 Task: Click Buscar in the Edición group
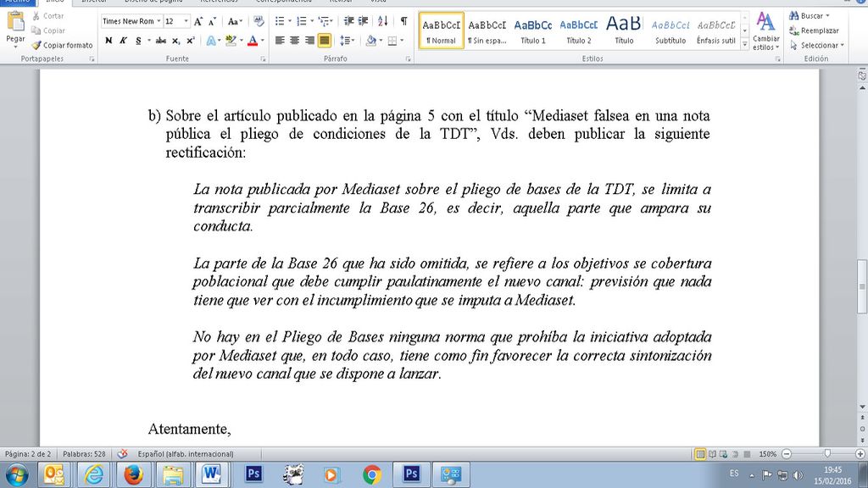click(810, 16)
